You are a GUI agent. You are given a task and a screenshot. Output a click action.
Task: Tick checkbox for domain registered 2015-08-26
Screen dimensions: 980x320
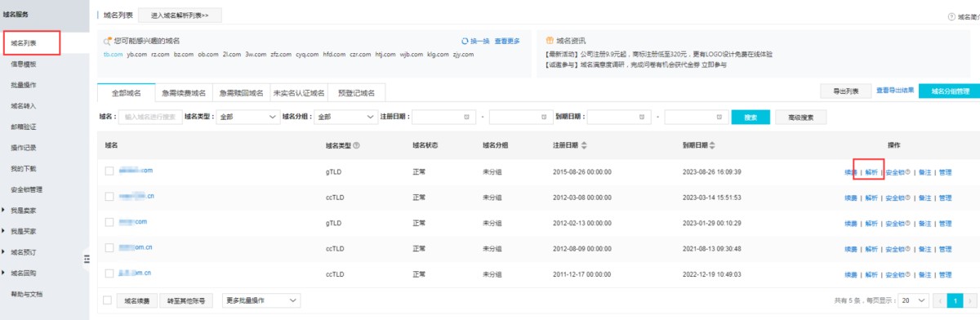[109, 171]
